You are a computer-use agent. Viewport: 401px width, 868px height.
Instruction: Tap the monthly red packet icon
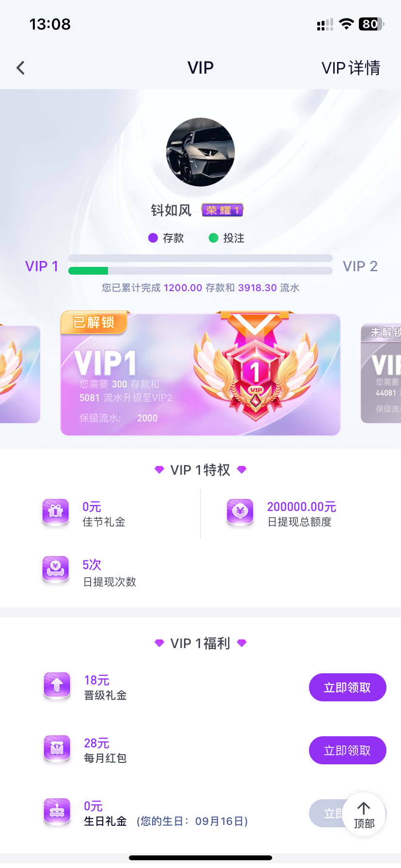click(x=57, y=749)
